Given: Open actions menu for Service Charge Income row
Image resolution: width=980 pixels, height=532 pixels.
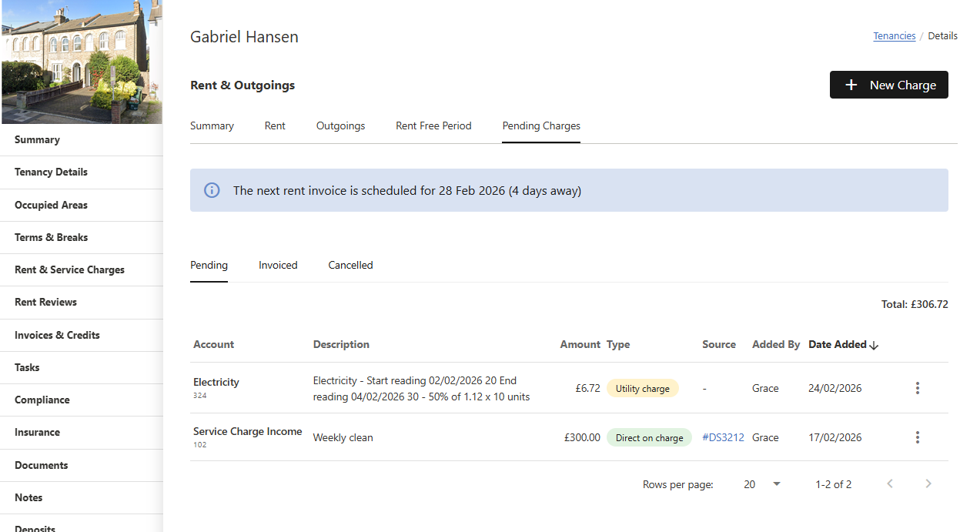Looking at the screenshot, I should pyautogui.click(x=917, y=437).
